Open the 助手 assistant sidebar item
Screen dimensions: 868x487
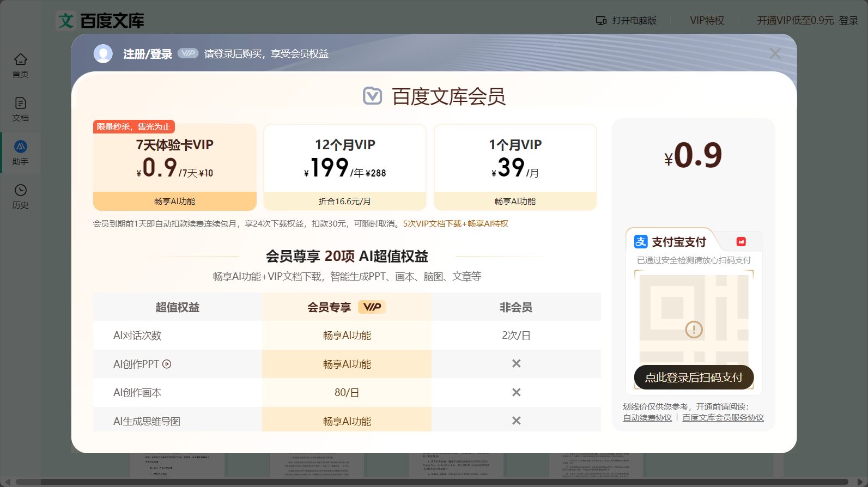tap(20, 153)
